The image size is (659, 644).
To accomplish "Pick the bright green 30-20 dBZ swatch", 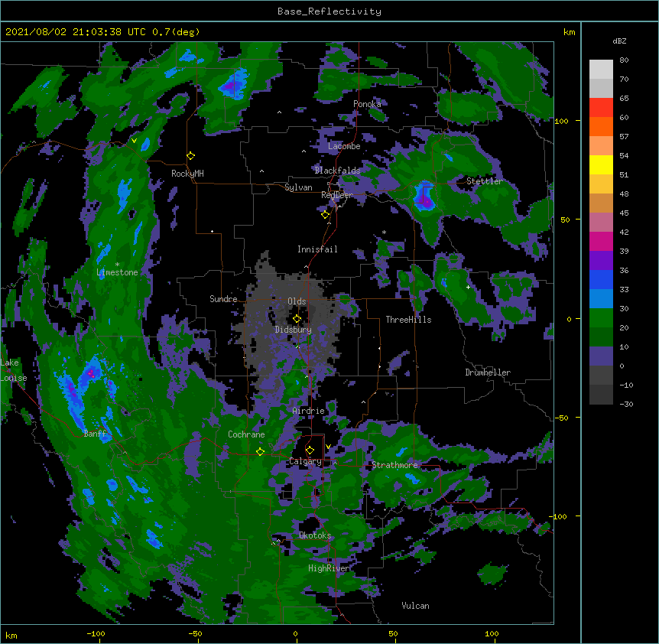I will click(601, 318).
